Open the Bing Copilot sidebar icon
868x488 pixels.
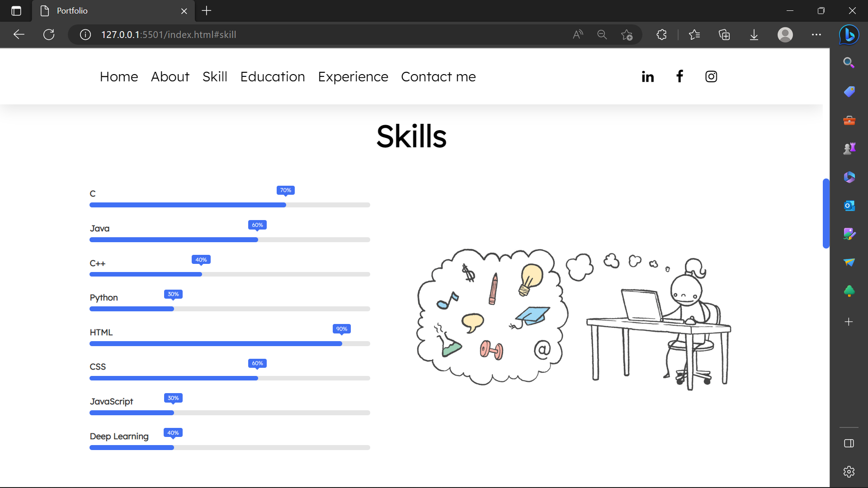click(849, 35)
